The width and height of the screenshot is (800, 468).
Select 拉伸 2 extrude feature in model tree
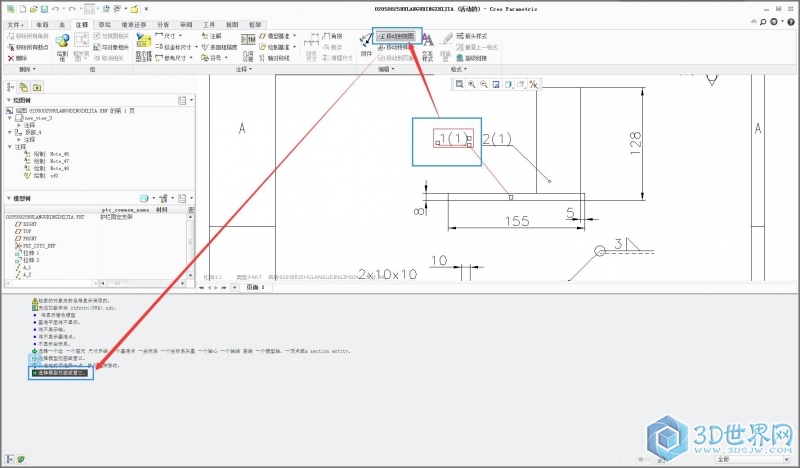(27, 260)
